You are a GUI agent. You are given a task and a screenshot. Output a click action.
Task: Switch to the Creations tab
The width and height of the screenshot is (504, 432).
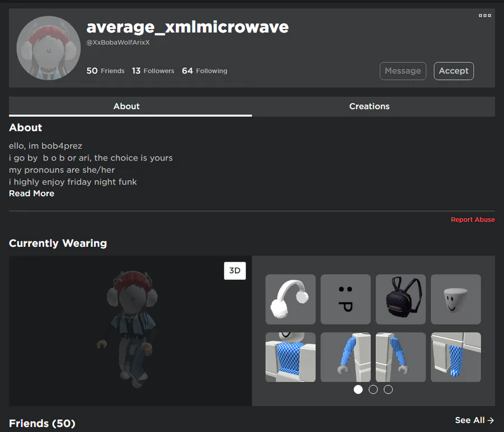(x=374, y=106)
